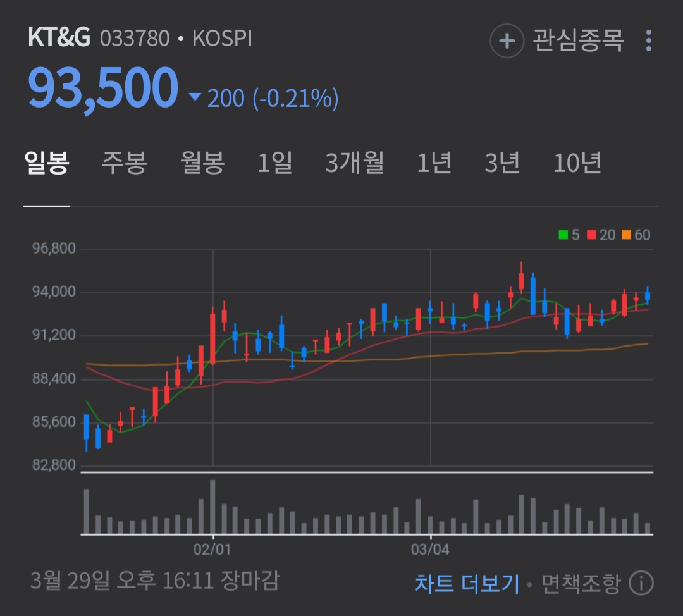
Task: Click the green 5-day moving average swatch
Action: [563, 235]
